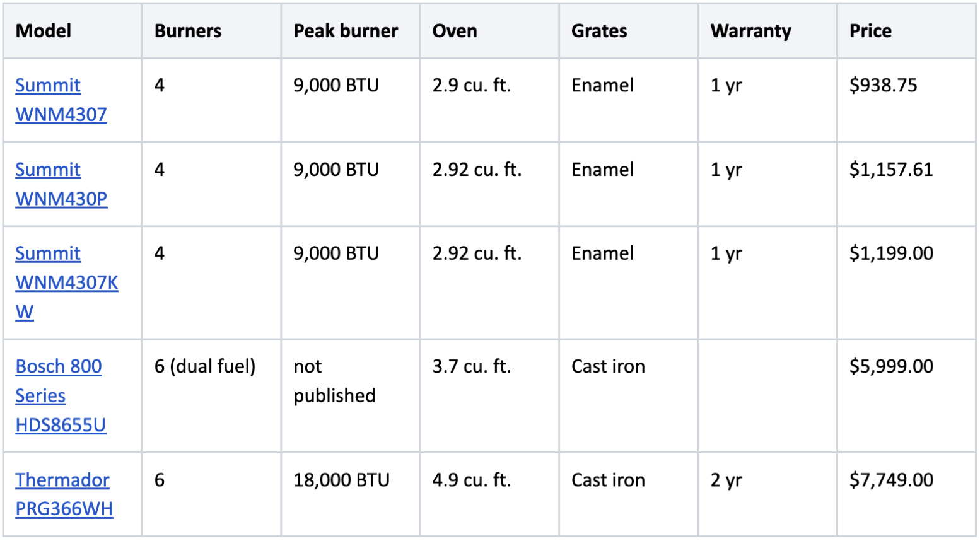
Task: Click the empty Bosch warranty cell
Action: click(x=767, y=395)
